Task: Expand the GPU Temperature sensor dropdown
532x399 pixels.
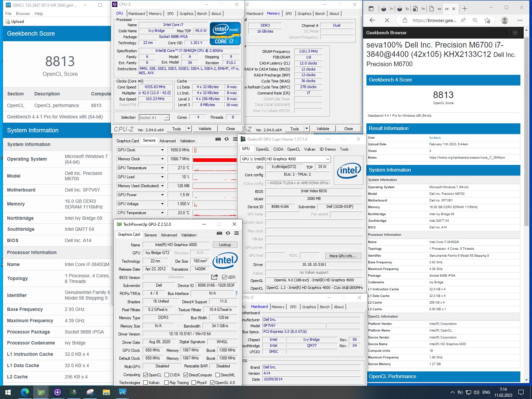Action: (x=162, y=168)
